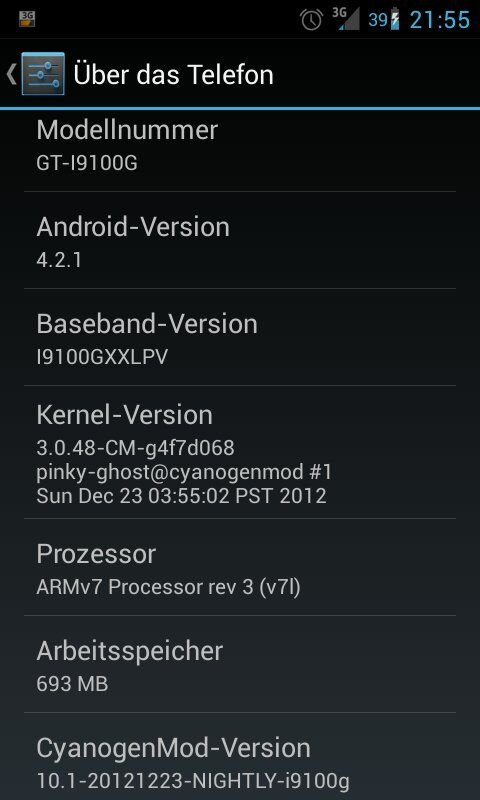Tap the 3G notification icon
The height and width of the screenshot is (800, 480).
point(27,19)
